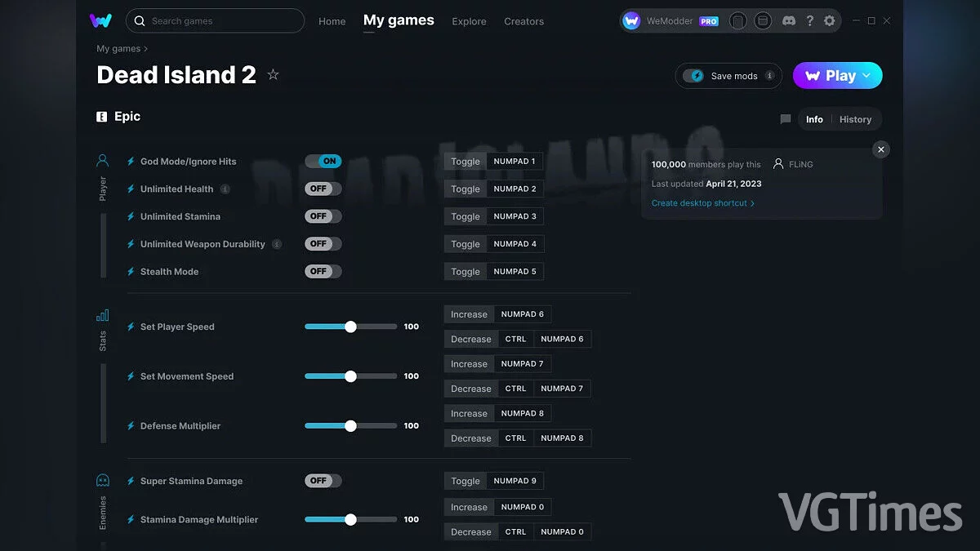
Task: Click the Increase button for NUMPAD 6
Action: click(x=469, y=314)
